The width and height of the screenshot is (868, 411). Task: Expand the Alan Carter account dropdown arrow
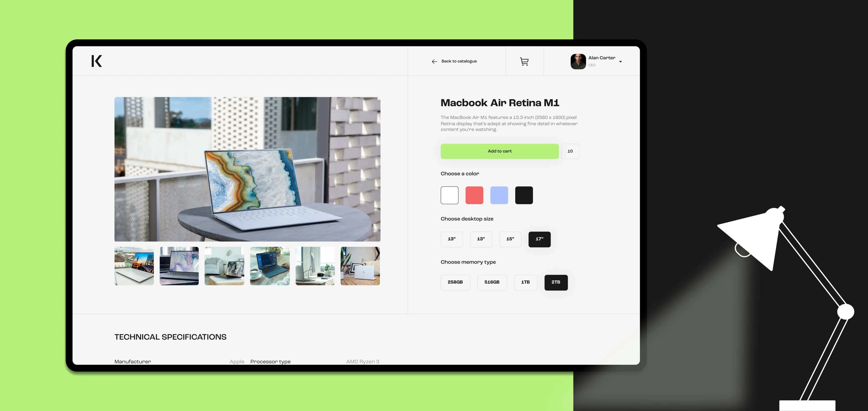pyautogui.click(x=620, y=62)
